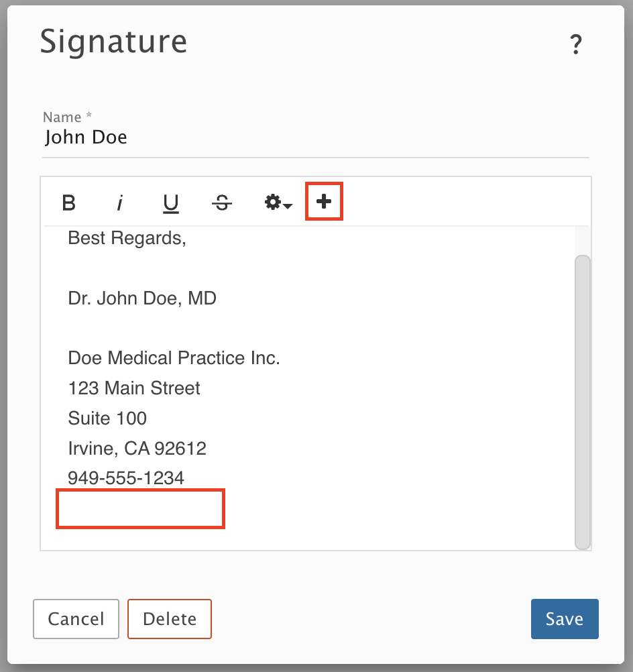Click on 'Dr. John Doe, MD' text
633x672 pixels.
(142, 298)
